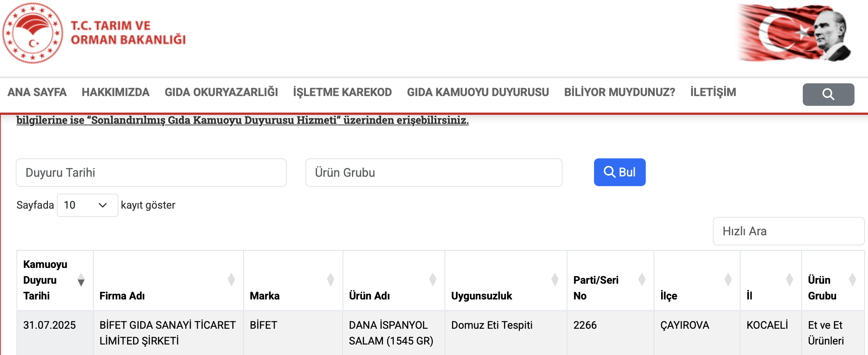Sort table by Ürün Grubu column

pyautogui.click(x=833, y=280)
